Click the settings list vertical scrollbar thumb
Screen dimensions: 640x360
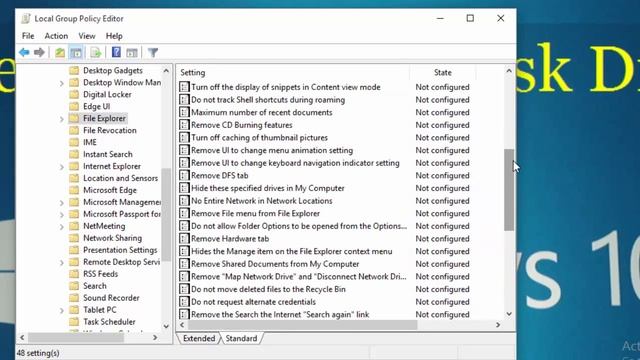click(x=509, y=190)
